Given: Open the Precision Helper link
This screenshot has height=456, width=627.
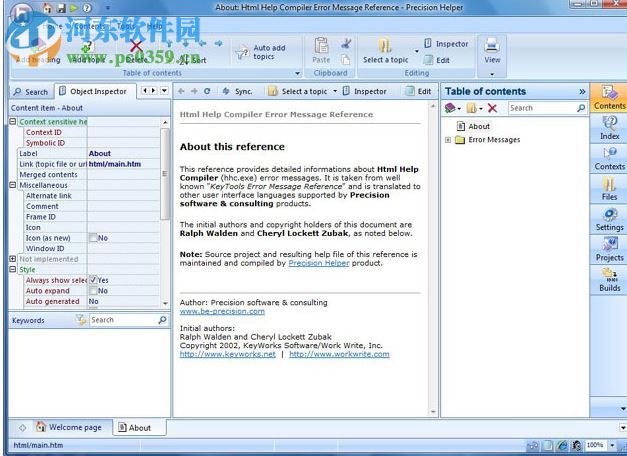Looking at the screenshot, I should [319, 263].
